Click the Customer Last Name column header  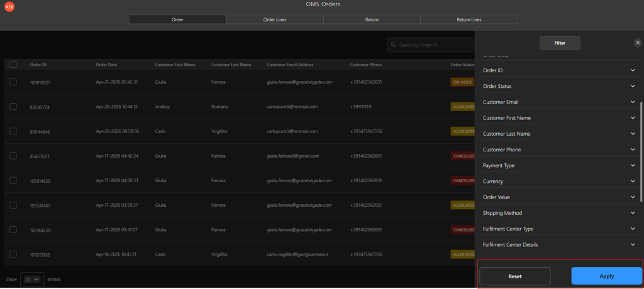pos(231,65)
